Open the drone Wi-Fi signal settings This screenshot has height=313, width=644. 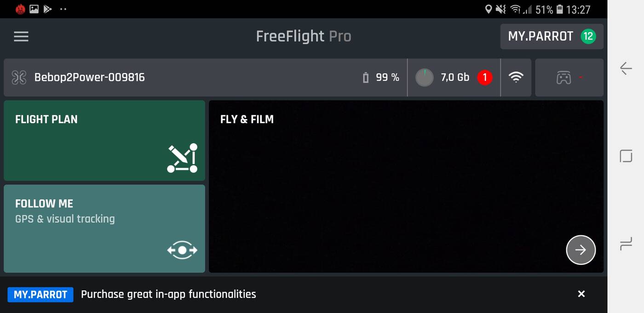point(516,77)
